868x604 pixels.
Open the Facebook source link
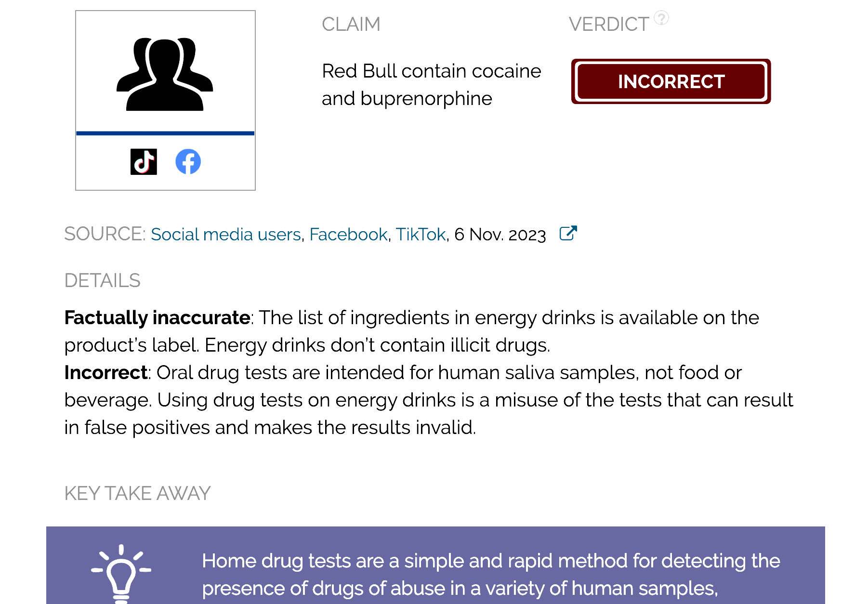click(348, 235)
